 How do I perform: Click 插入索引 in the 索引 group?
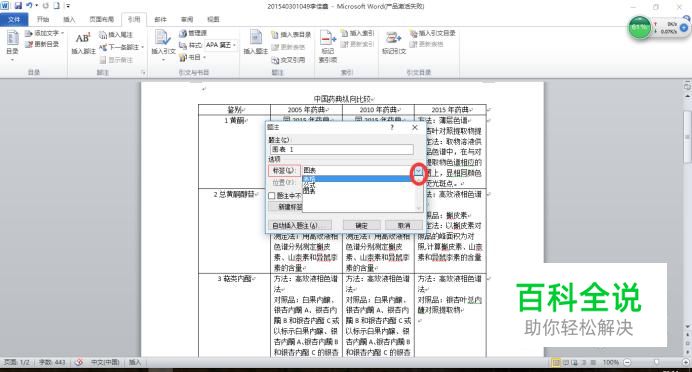pyautogui.click(x=357, y=33)
